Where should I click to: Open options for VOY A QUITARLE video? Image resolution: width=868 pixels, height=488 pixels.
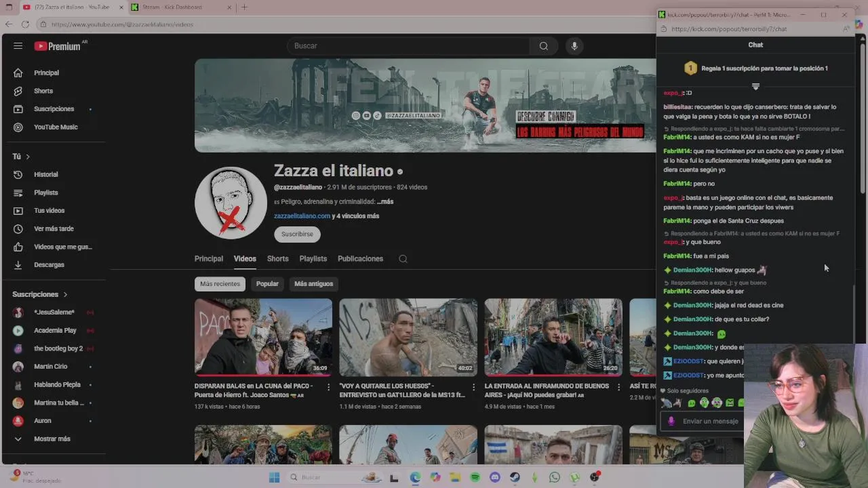click(x=473, y=387)
